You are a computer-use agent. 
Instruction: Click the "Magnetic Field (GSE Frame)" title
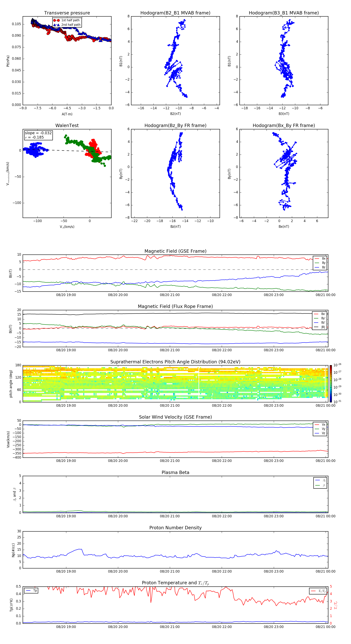(x=175, y=251)
